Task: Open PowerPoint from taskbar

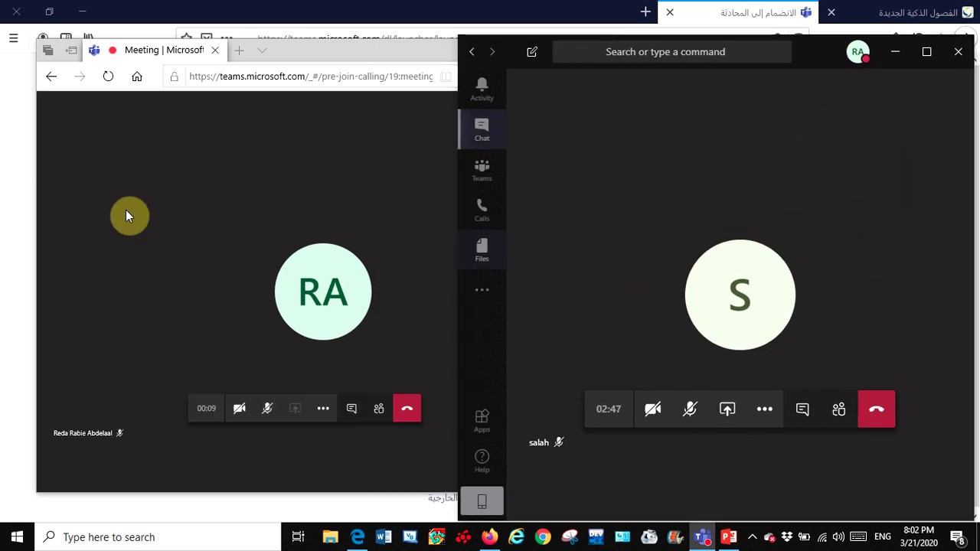Action: pos(728,537)
